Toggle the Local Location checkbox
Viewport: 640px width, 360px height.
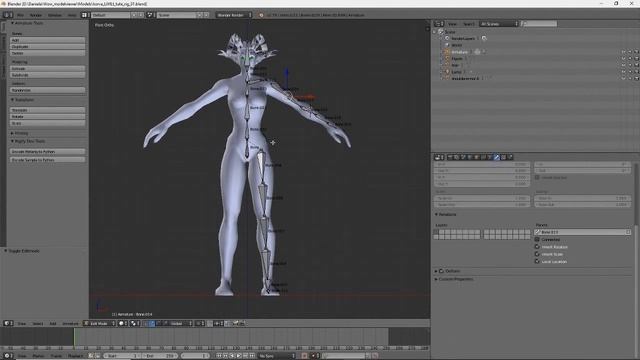point(537,262)
